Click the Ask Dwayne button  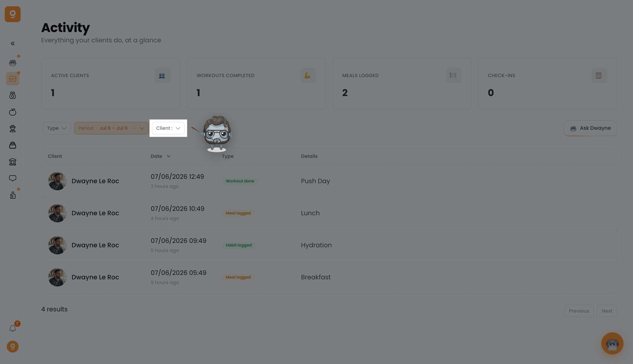click(590, 128)
